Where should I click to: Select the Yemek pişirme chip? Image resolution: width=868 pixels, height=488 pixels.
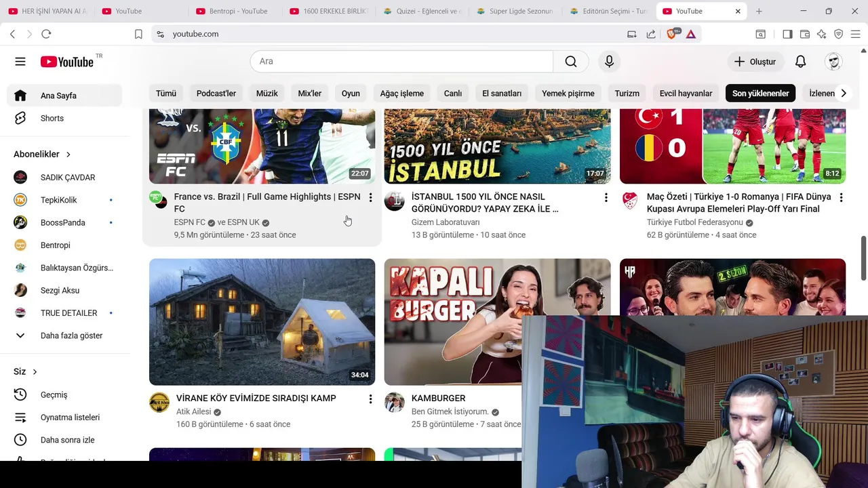[568, 94]
